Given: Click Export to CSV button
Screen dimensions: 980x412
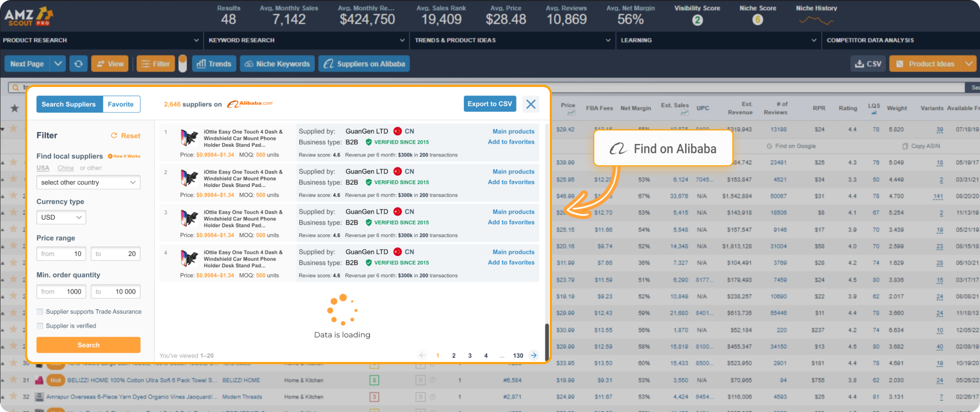Looking at the screenshot, I should pos(490,104).
